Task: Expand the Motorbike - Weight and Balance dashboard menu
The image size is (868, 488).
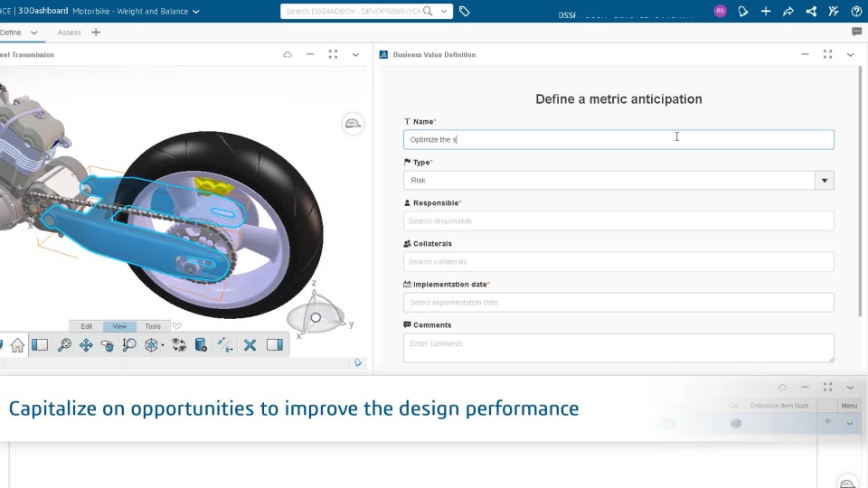Action: (x=196, y=12)
